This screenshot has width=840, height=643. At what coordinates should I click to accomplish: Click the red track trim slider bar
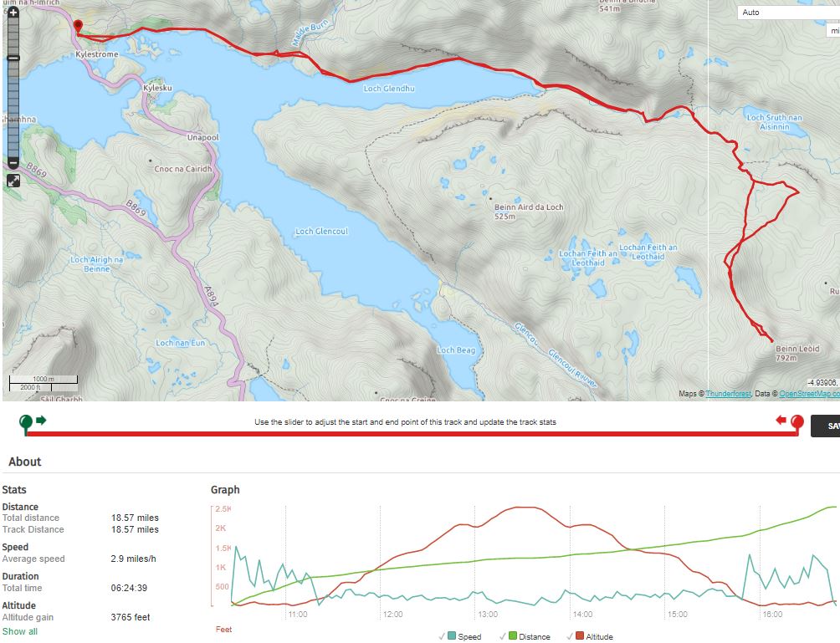point(410,433)
